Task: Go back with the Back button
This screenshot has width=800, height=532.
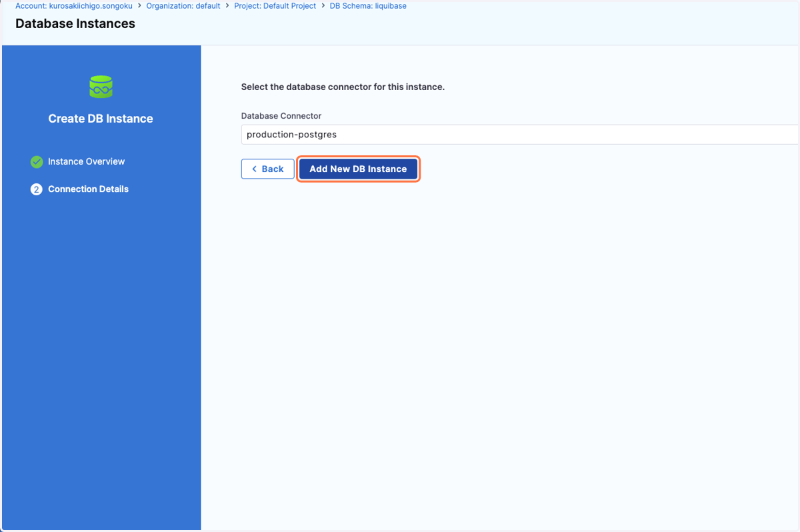Action: point(267,169)
